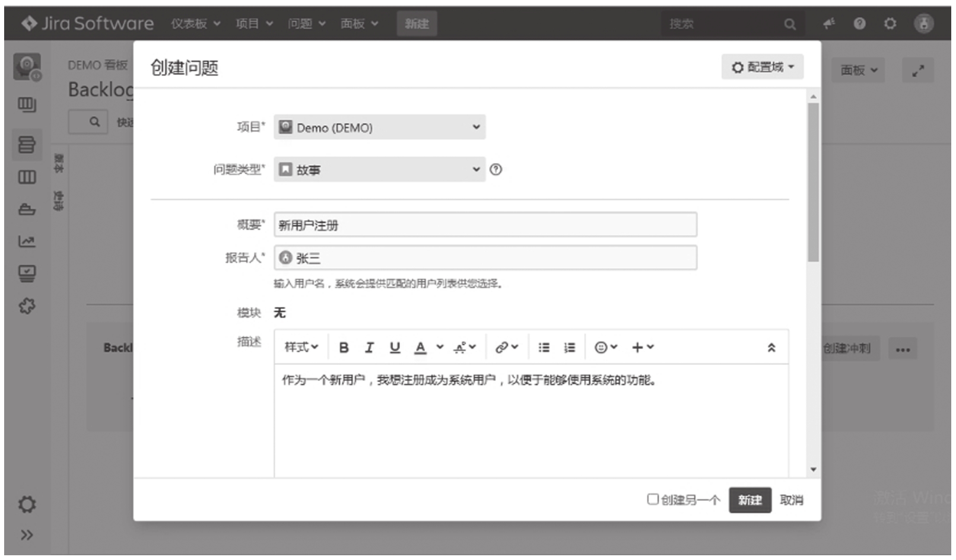Check the 创建另一个 checkbox
The image size is (956, 560).
click(x=653, y=499)
